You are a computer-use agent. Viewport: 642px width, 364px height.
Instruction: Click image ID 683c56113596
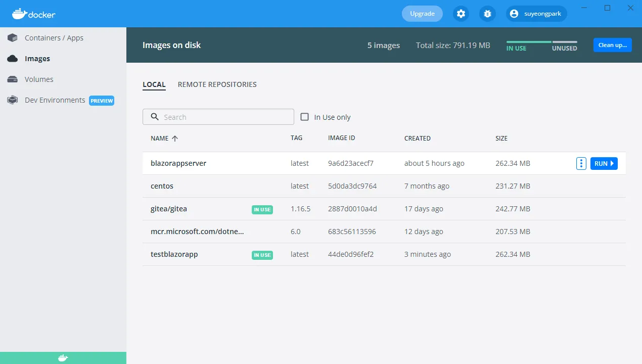coord(352,232)
